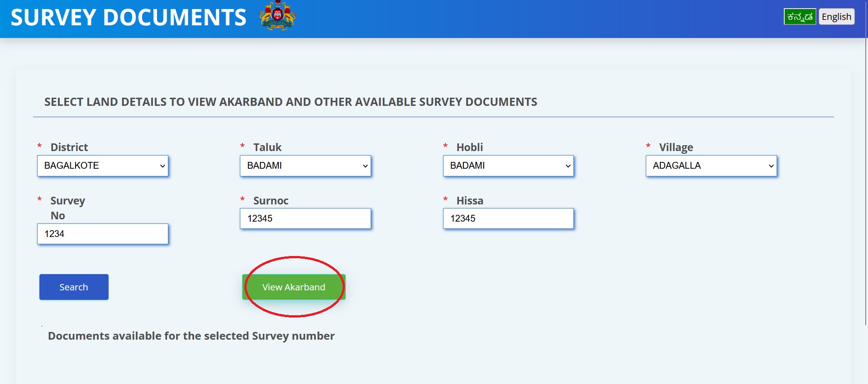Expand the Village dropdown showing ADAGALLA

[x=711, y=166]
